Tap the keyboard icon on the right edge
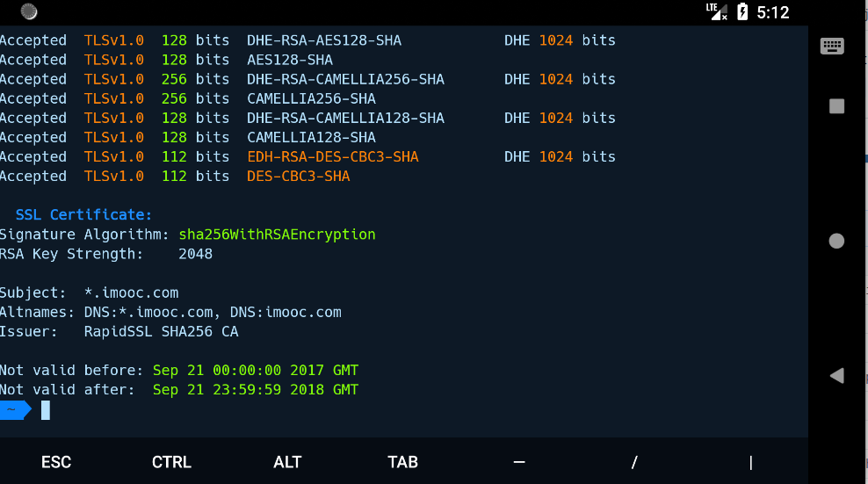The image size is (868, 484). pyautogui.click(x=832, y=47)
